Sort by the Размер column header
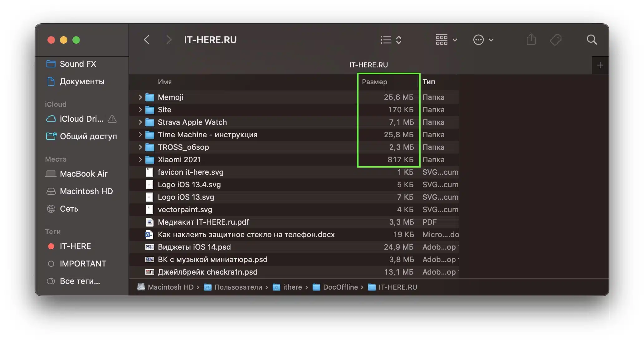The height and width of the screenshot is (342, 644). coord(374,82)
